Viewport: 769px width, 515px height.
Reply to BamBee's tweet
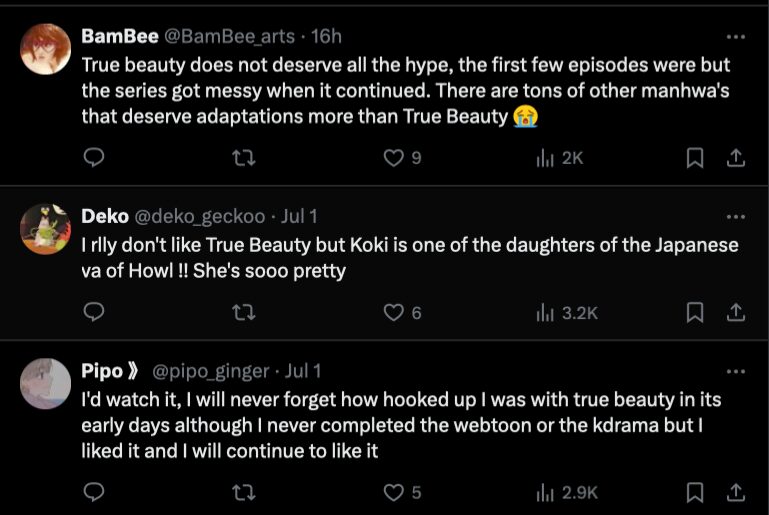click(93, 158)
